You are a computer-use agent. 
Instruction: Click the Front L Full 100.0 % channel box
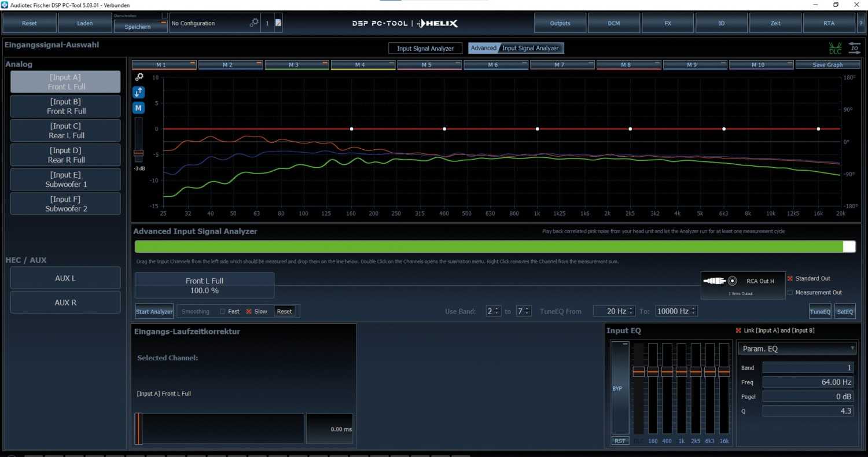pyautogui.click(x=204, y=285)
